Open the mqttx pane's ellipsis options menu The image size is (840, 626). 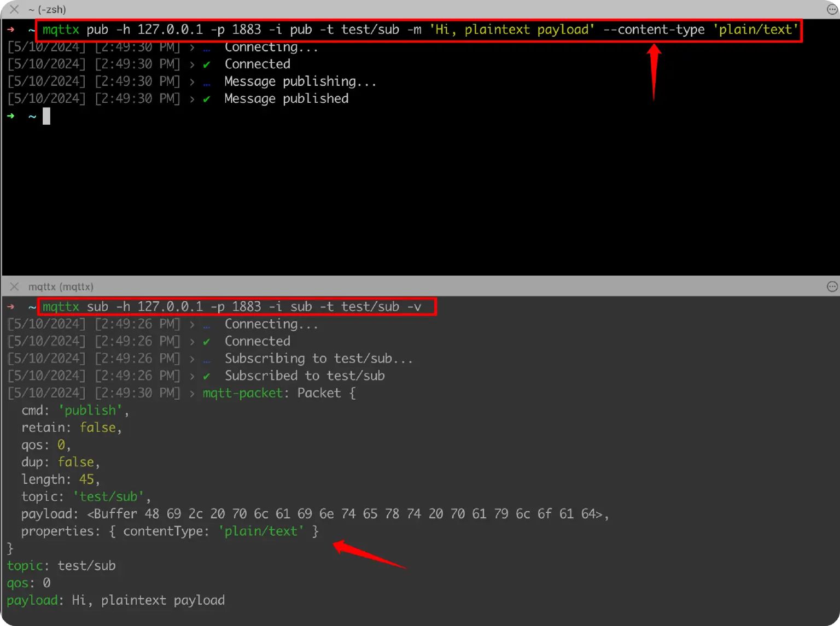coord(832,286)
